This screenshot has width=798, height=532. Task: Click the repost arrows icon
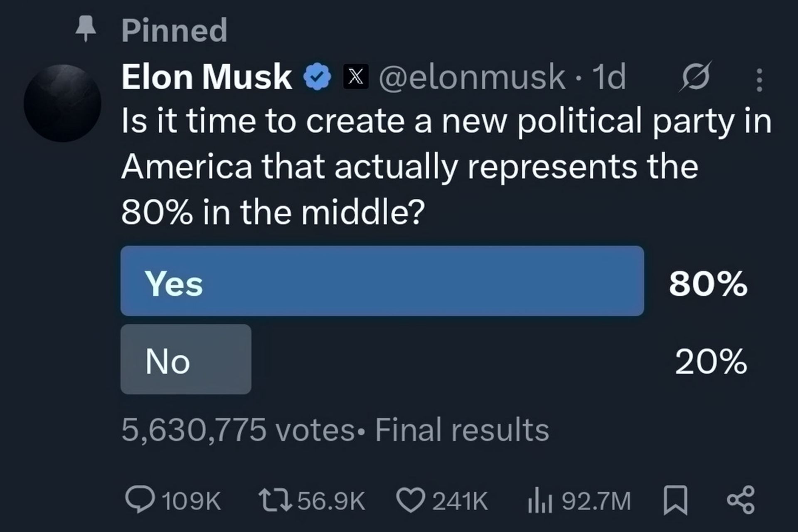[275, 500]
